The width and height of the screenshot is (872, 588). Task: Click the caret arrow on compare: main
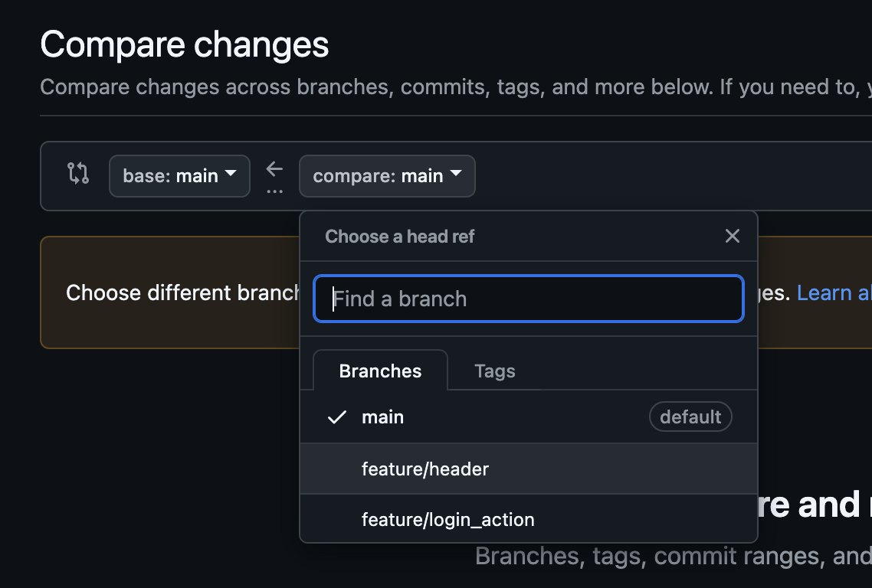[455, 173]
